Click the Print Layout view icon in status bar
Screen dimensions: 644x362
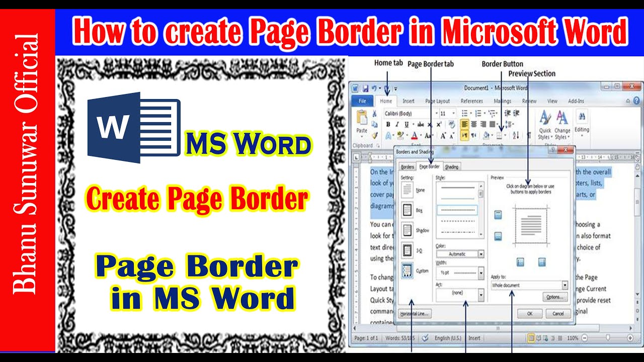point(531,338)
